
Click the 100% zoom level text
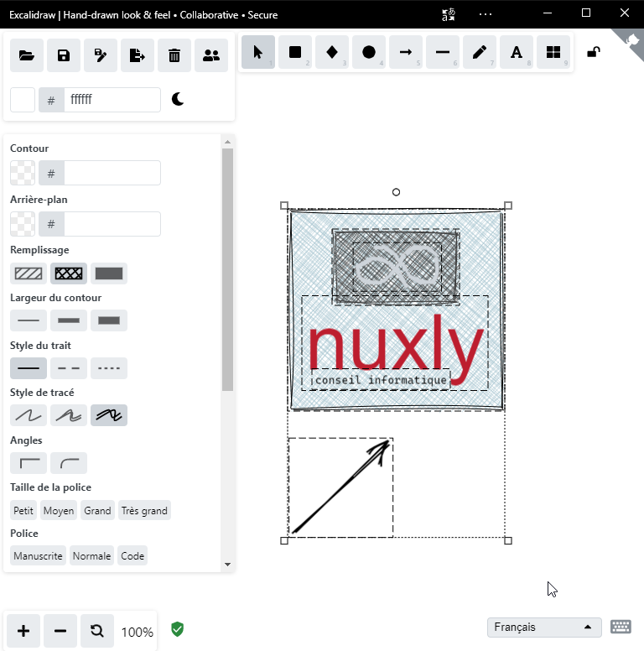coord(138,632)
